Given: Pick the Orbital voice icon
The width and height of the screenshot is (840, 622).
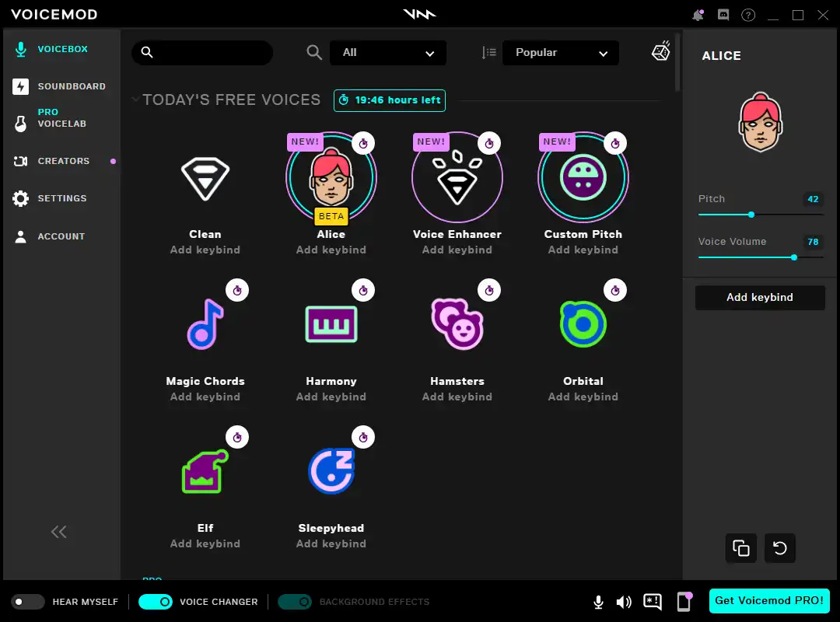Looking at the screenshot, I should [x=583, y=324].
